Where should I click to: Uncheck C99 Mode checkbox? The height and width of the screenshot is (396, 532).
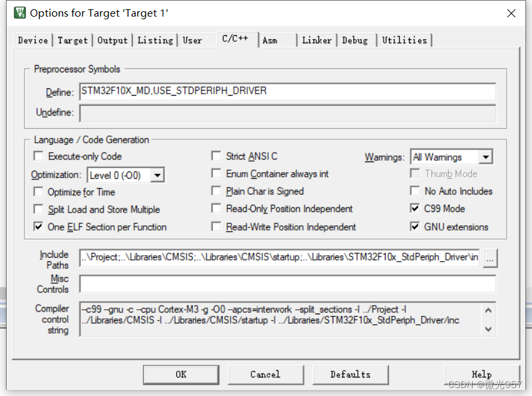tap(414, 209)
